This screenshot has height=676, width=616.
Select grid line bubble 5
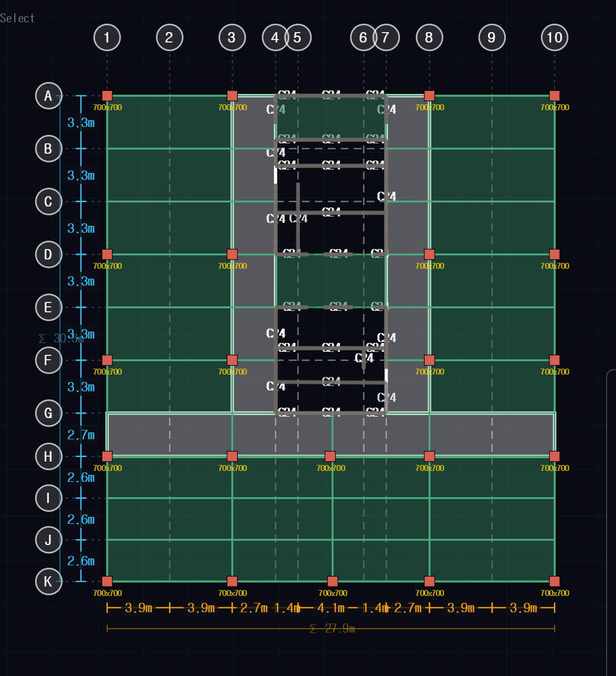click(x=298, y=38)
